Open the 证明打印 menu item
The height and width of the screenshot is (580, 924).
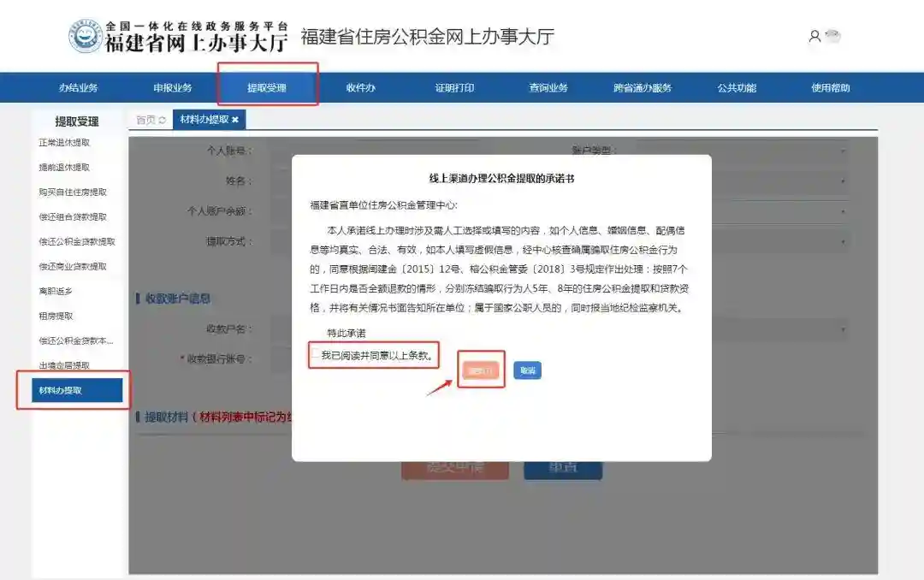[454, 88]
